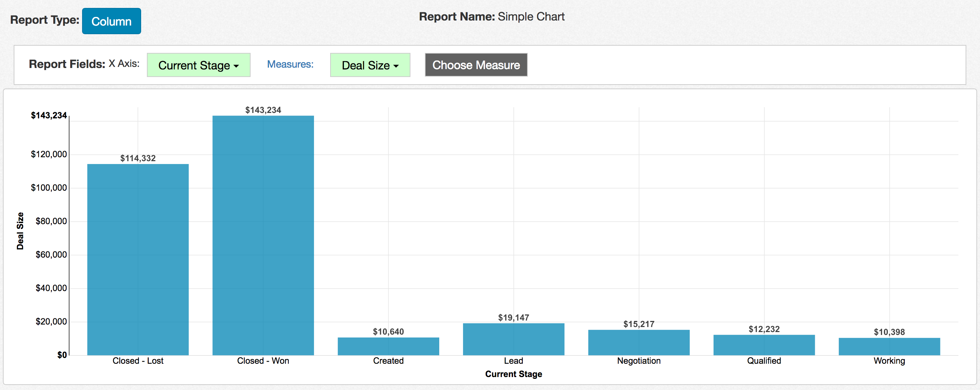This screenshot has width=980, height=390.
Task: Click the Qualified stage bar
Action: 764,345
